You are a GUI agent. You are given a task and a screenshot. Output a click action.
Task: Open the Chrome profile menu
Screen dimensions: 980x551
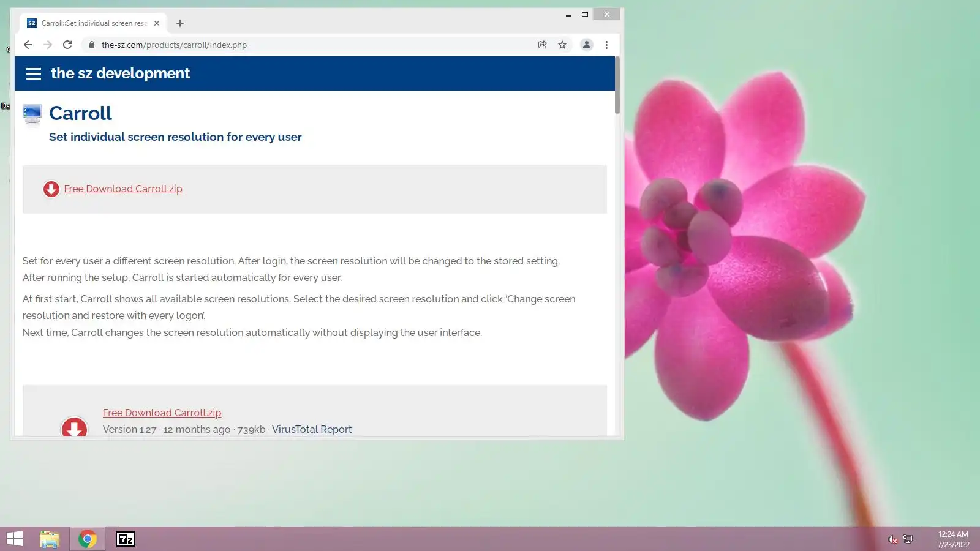[x=586, y=45]
